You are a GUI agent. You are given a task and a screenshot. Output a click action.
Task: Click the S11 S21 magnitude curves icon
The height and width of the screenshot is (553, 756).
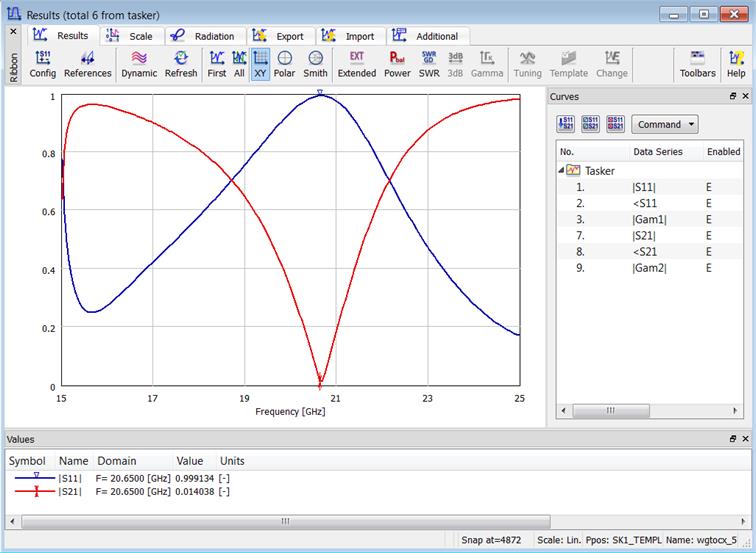point(566,124)
